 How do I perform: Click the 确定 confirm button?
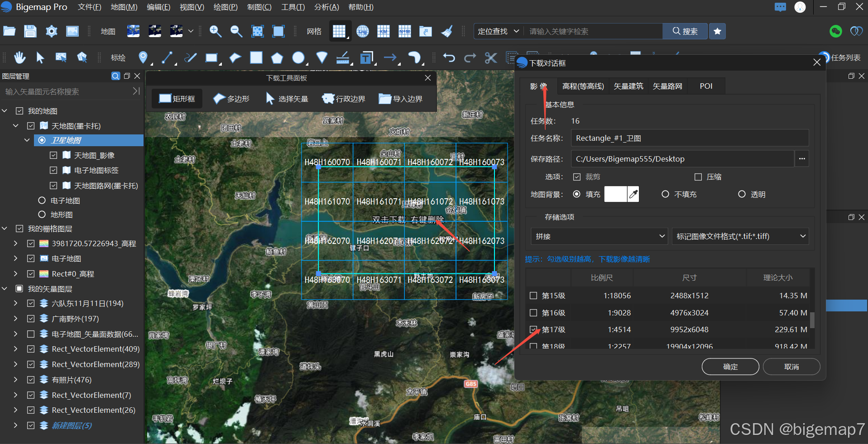pos(730,367)
